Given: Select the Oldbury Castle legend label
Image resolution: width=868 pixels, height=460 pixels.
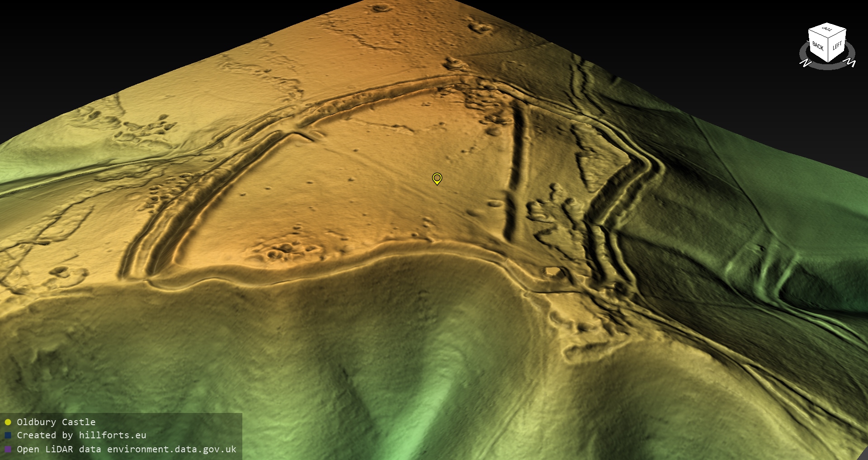Looking at the screenshot, I should click(x=56, y=422).
